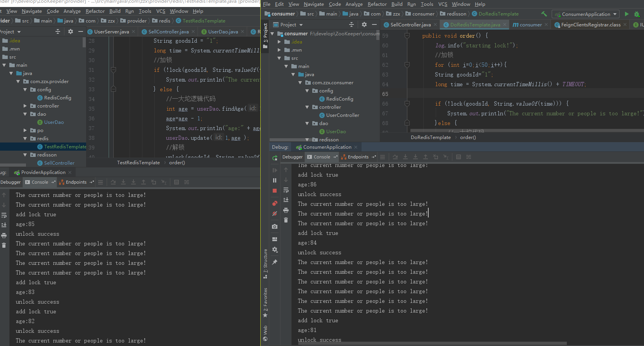This screenshot has width=644, height=346.
Task: Toggle scroll to end in provider console
Action: point(4,225)
